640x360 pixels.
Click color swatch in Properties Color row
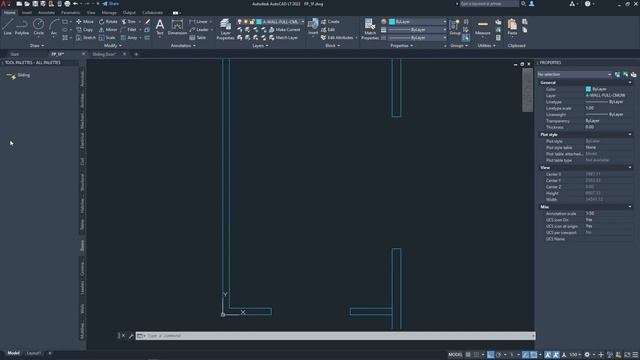pos(588,89)
